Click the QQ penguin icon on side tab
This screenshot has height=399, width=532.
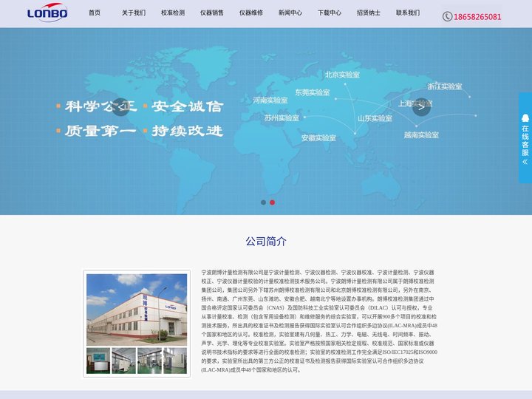tap(525, 118)
